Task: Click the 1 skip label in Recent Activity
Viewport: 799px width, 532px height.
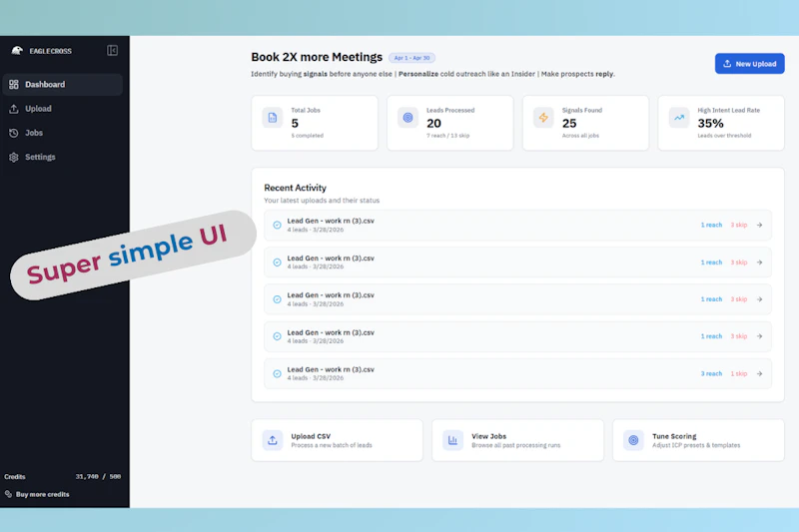Action: 739,373
